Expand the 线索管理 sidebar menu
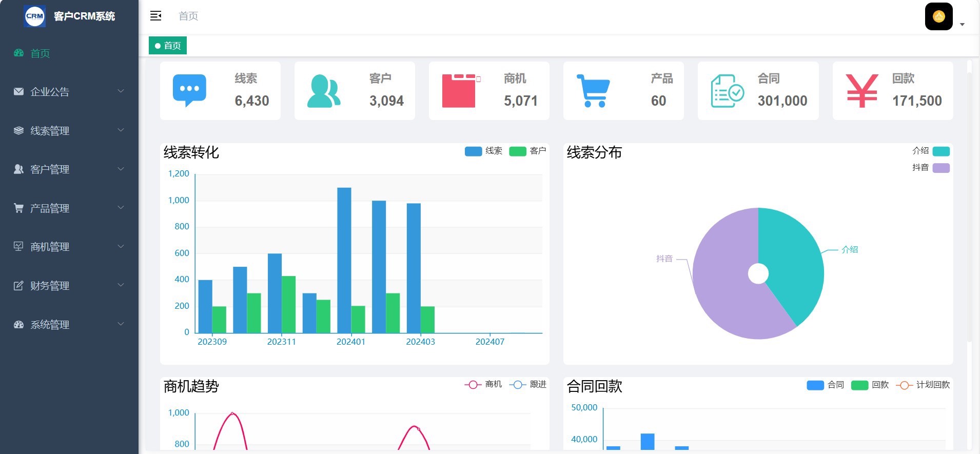Image resolution: width=980 pixels, height=454 pixels. coord(69,131)
